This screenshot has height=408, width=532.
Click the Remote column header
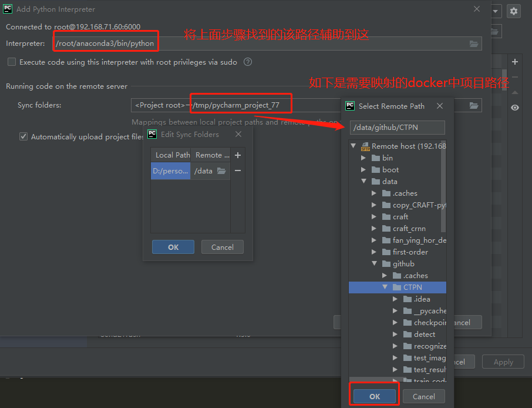coord(211,155)
